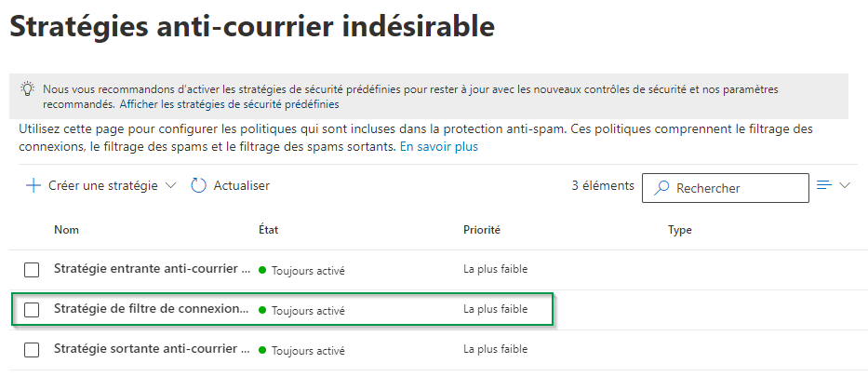868x390 pixels.
Task: Open the view options chevron dropdown
Action: click(845, 185)
